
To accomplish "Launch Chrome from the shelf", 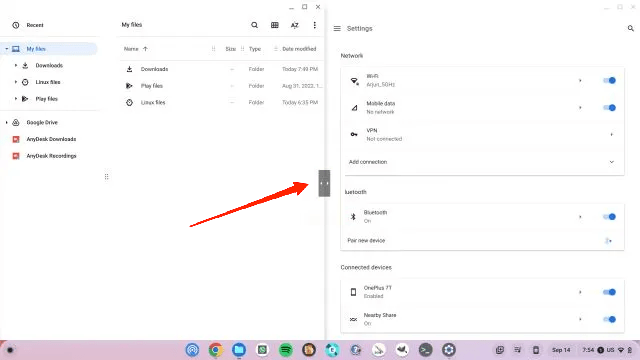I will [x=216, y=350].
